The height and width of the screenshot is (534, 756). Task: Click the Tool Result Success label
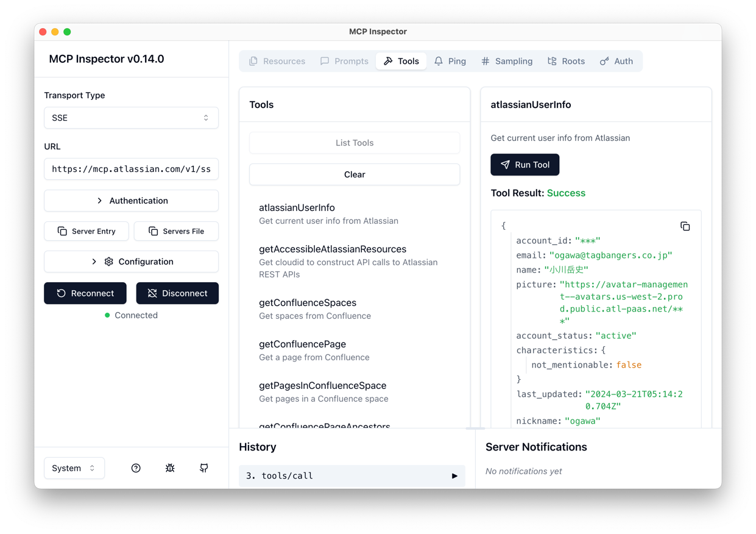566,193
